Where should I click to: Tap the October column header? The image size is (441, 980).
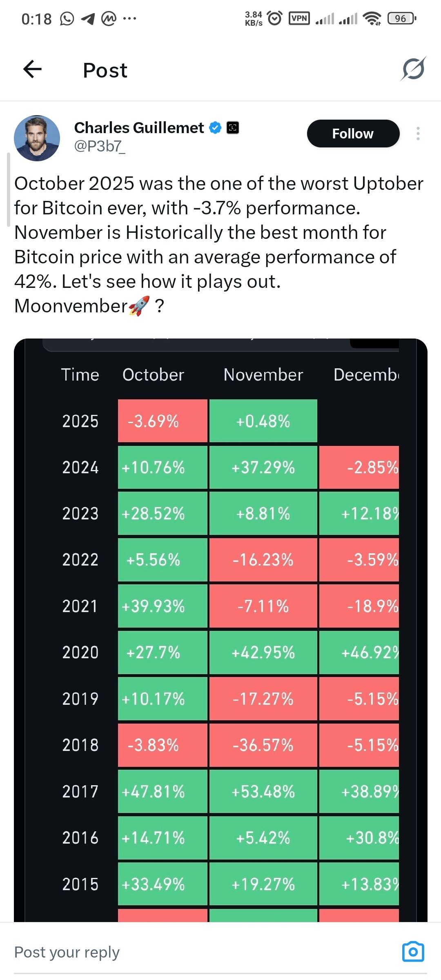pyautogui.click(x=153, y=375)
